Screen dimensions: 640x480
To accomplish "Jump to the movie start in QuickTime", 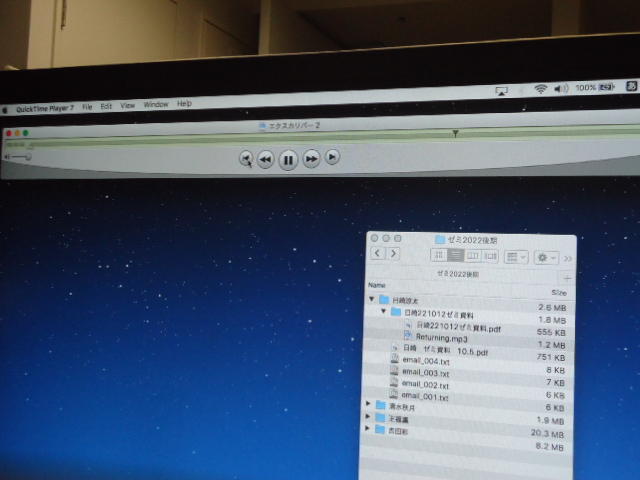I will pyautogui.click(x=246, y=159).
